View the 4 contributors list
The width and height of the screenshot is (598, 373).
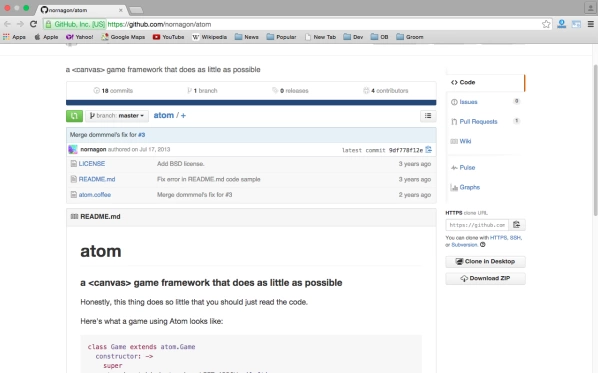(386, 90)
